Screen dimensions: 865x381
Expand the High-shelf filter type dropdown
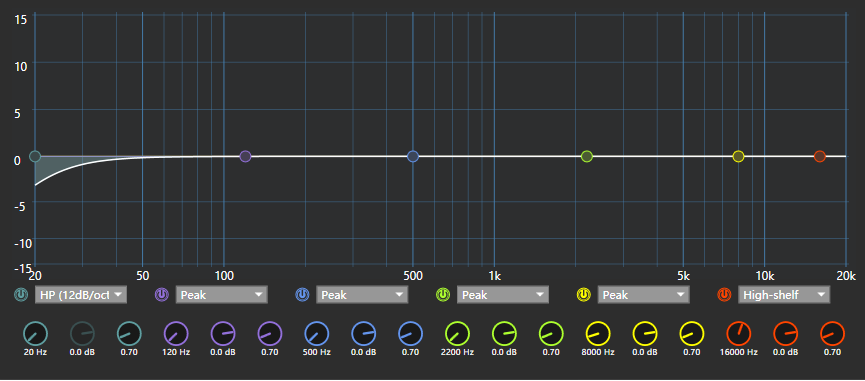(784, 295)
